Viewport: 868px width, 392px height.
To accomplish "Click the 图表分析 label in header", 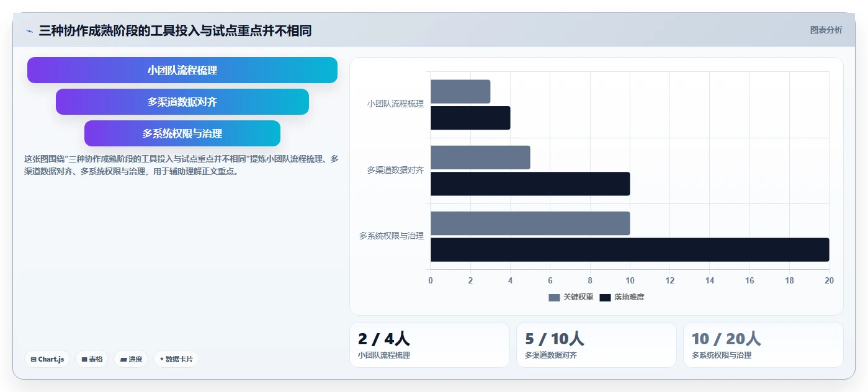I will click(x=826, y=30).
